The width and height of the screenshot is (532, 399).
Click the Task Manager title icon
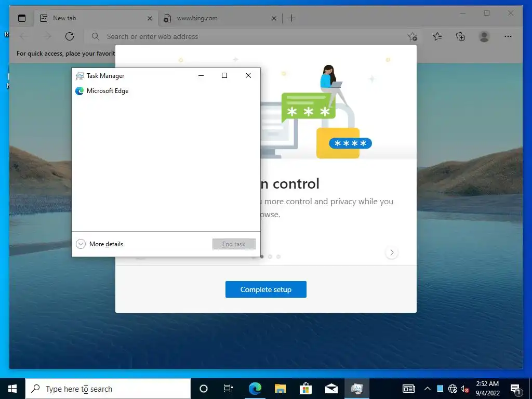(79, 76)
